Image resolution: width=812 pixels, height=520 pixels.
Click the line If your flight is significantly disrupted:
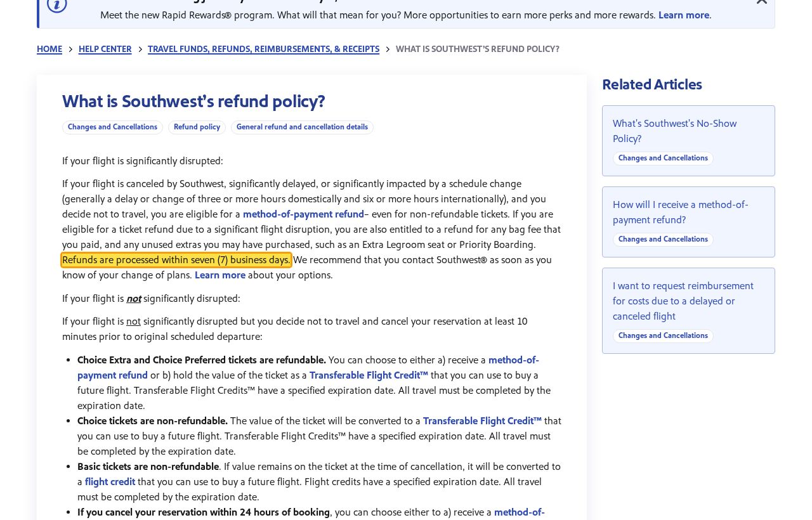click(x=143, y=161)
